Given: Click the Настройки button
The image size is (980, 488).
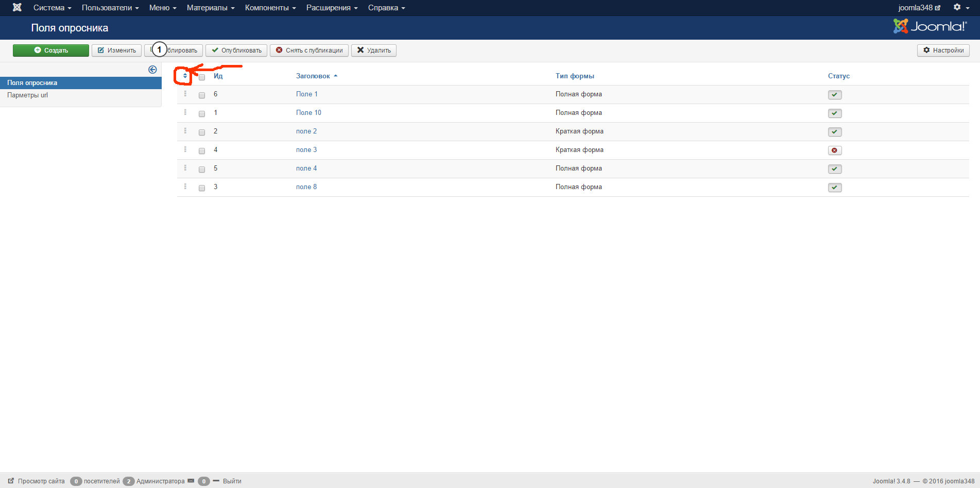Looking at the screenshot, I should pos(943,51).
